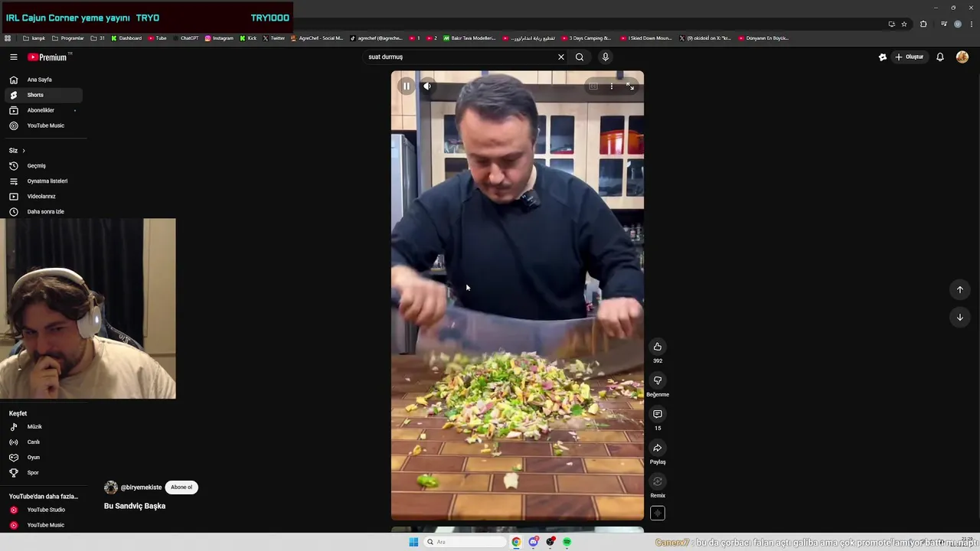Open the YouTube hamburger guide menu
The width and height of the screenshot is (980, 551).
point(13,57)
